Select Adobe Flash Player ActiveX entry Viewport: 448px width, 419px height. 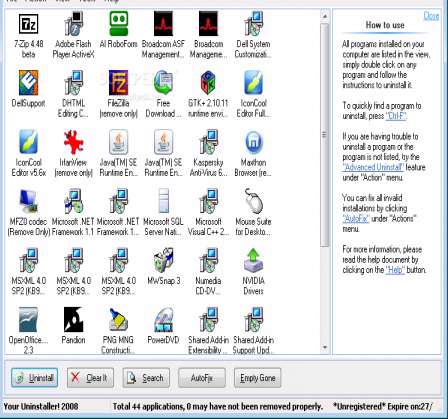(x=73, y=35)
